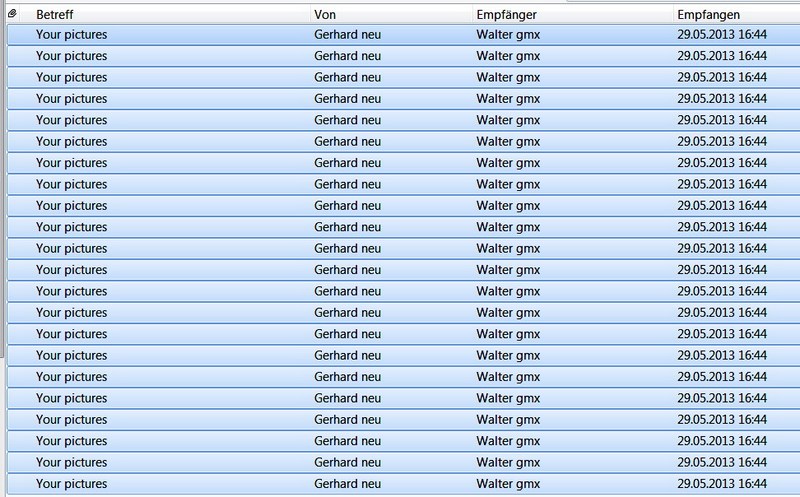Click the attachment cell of the last email
This screenshot has height=497, width=800.
[14, 484]
